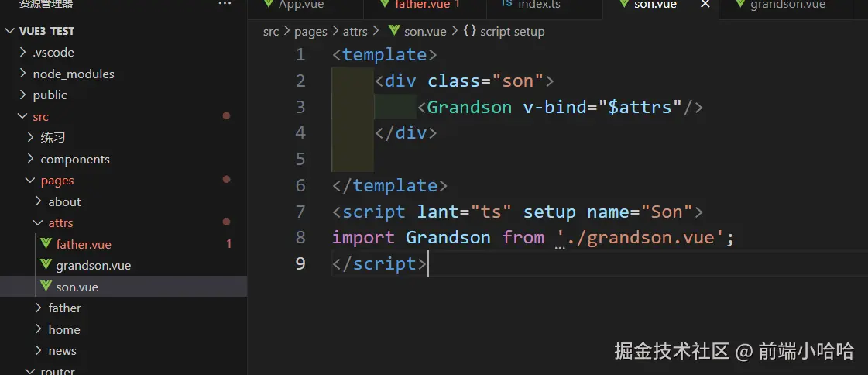Click the problem count badge beside father.vue
Viewport: 868px width, 375px height.
[x=228, y=244]
